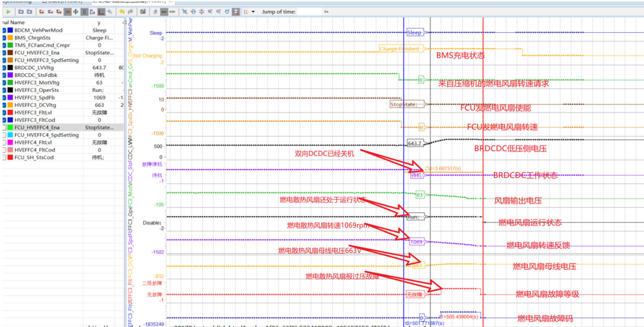
Task: Click the blue swatch of BDCM_VehPwrMod
Action: click(x=10, y=30)
